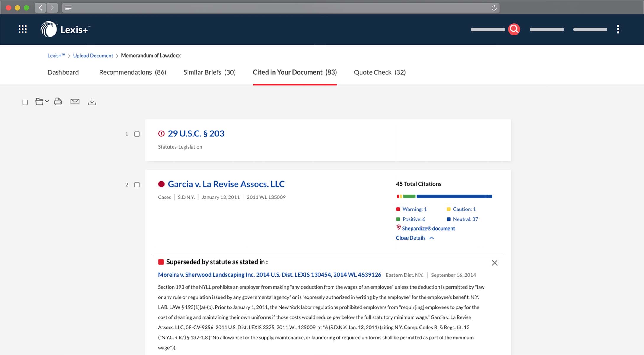The image size is (644, 355).
Task: Go to Upload Document breadcrumb
Action: point(93,56)
